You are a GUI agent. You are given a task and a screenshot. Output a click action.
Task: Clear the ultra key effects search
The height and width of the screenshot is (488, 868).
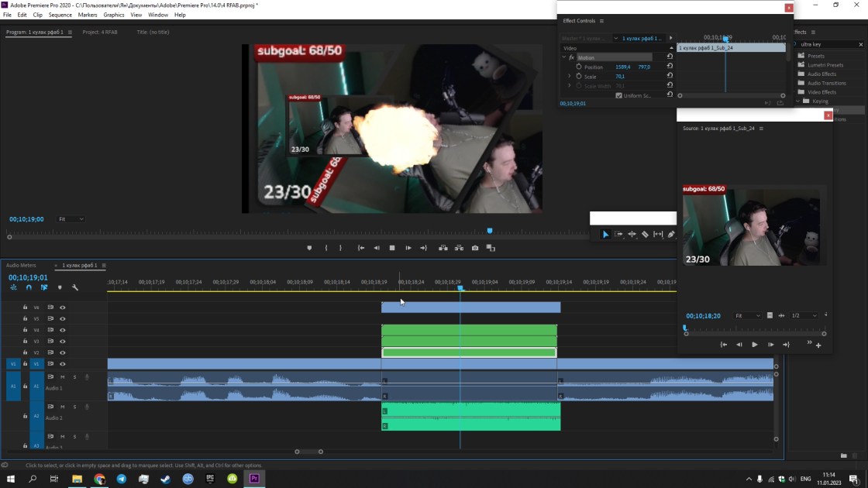point(861,44)
